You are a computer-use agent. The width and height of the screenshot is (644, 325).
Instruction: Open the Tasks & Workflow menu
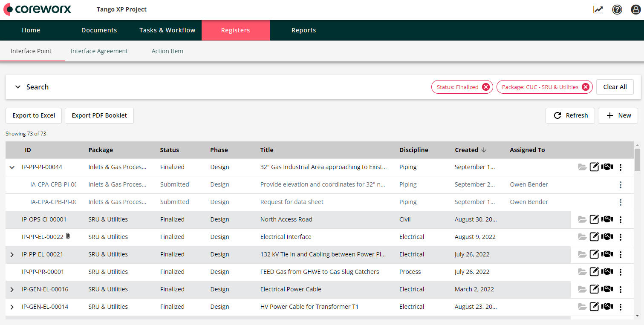pyautogui.click(x=167, y=30)
